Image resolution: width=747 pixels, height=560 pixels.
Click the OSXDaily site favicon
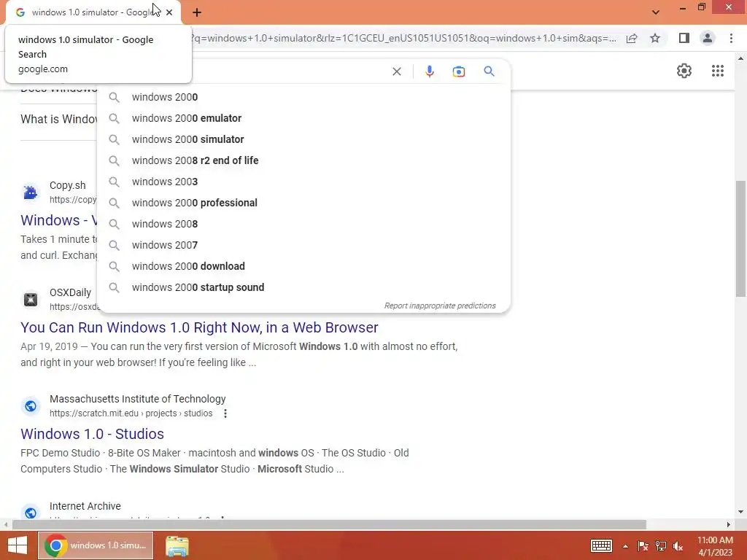(31, 300)
